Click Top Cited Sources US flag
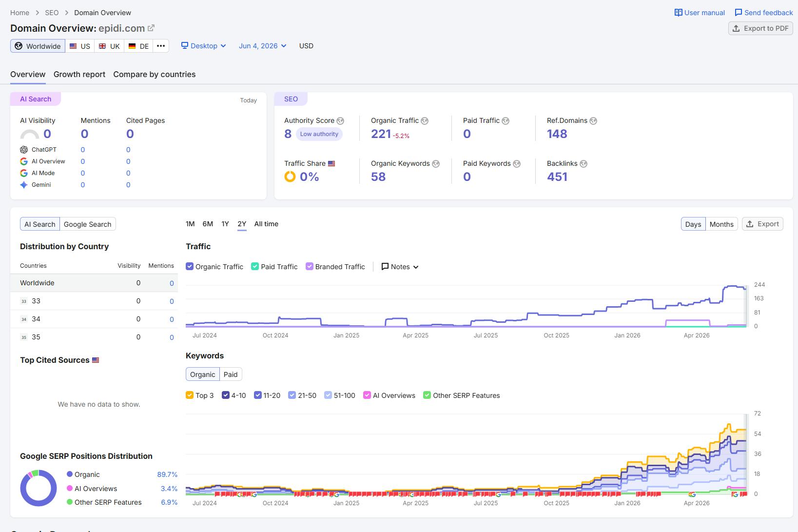 pyautogui.click(x=96, y=360)
